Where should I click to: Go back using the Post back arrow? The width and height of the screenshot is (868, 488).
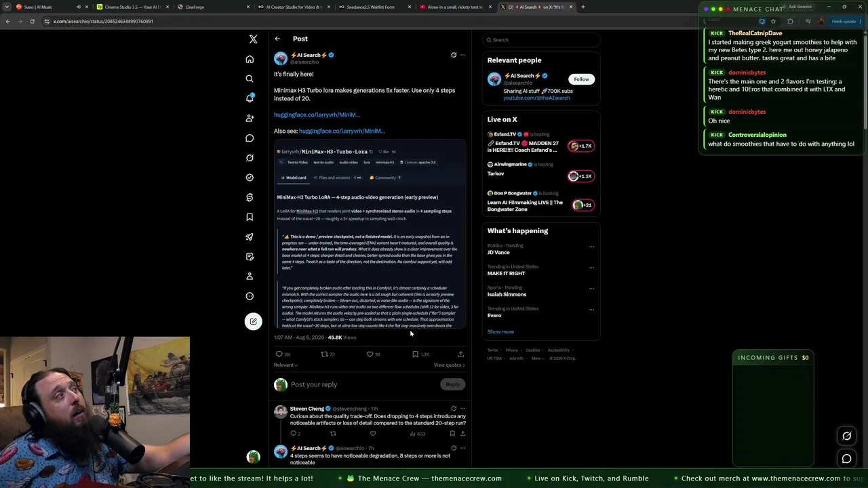(x=277, y=39)
